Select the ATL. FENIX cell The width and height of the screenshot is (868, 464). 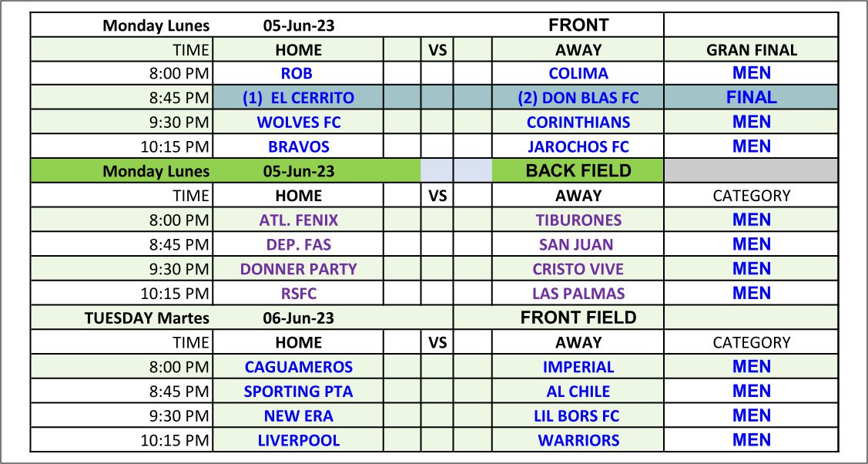(298, 220)
